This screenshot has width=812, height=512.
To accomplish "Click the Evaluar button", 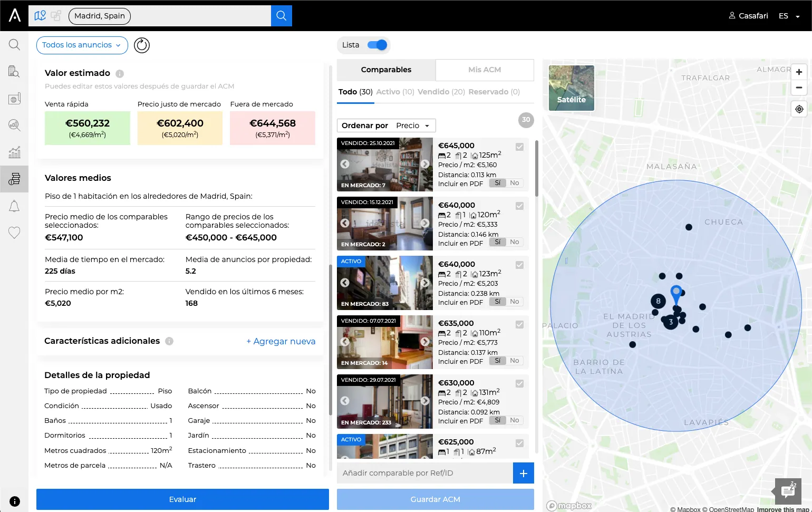I will 182,499.
